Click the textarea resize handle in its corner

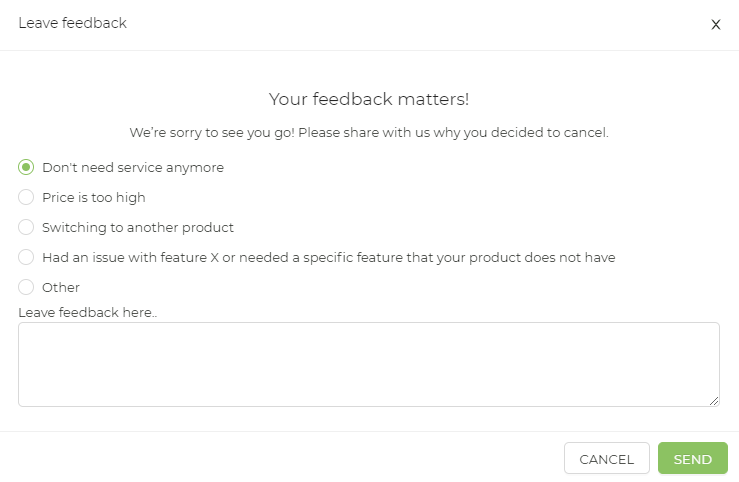[714, 401]
